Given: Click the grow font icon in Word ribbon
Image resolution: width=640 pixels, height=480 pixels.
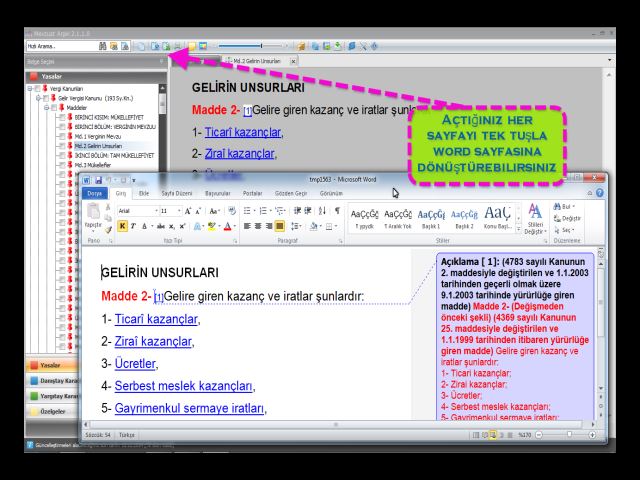Looking at the screenshot, I should [x=188, y=211].
